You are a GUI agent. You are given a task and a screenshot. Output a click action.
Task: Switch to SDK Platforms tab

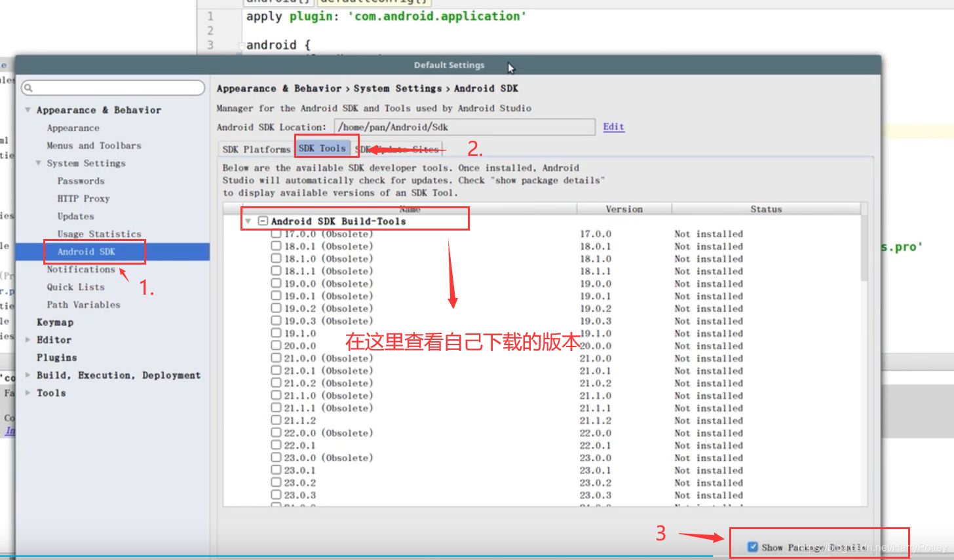point(256,149)
